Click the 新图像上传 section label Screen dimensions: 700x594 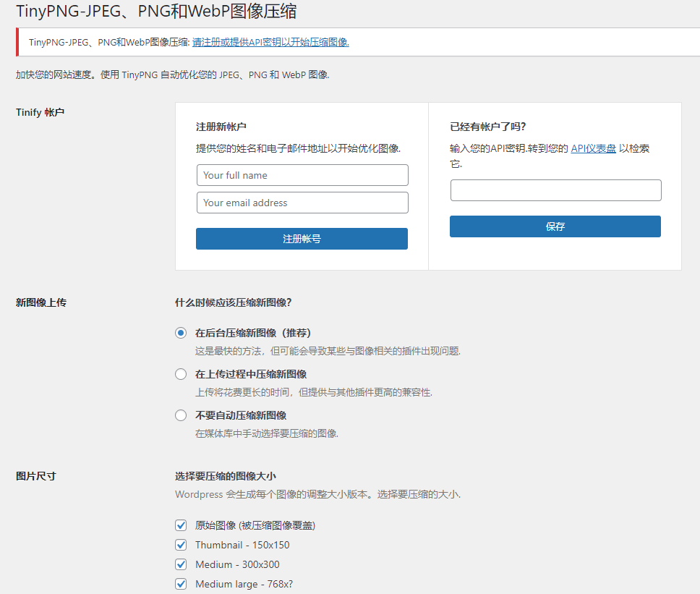[x=41, y=303]
